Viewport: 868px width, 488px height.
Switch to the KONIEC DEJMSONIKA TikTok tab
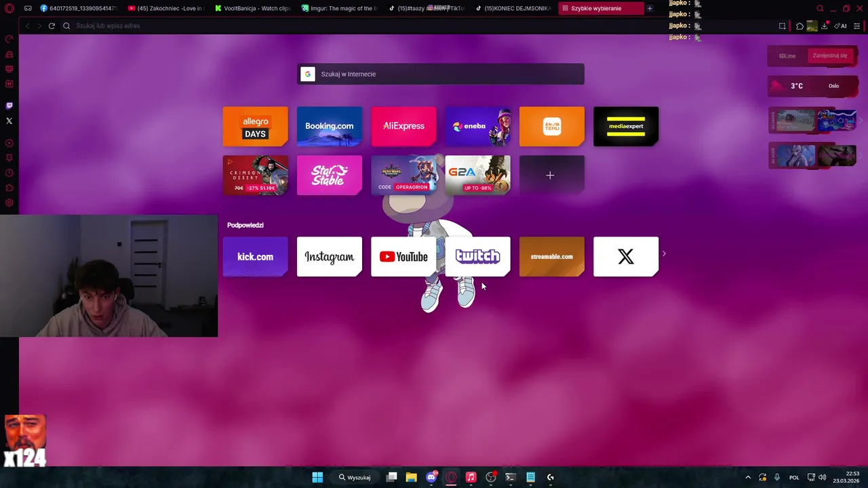click(513, 8)
